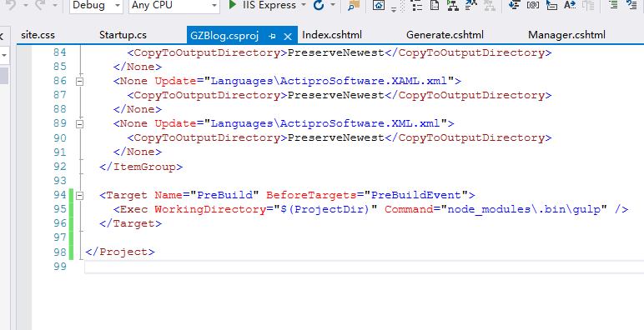
Task: Click the green increase indent icon
Action: (x=613, y=5)
